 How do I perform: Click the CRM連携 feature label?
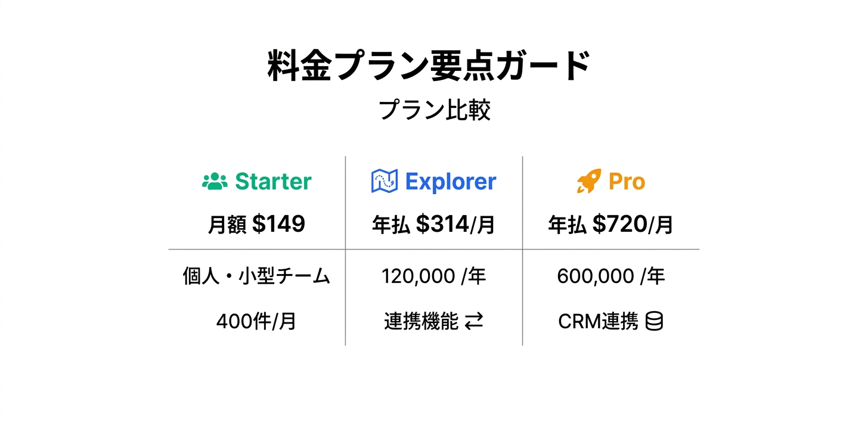point(598,322)
